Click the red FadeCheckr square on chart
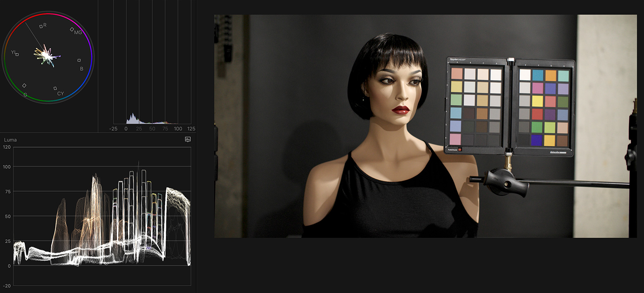The image size is (644, 293). pos(459,149)
